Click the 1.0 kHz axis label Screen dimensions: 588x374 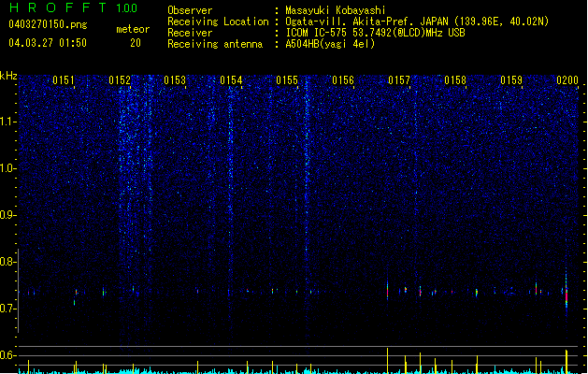click(8, 168)
